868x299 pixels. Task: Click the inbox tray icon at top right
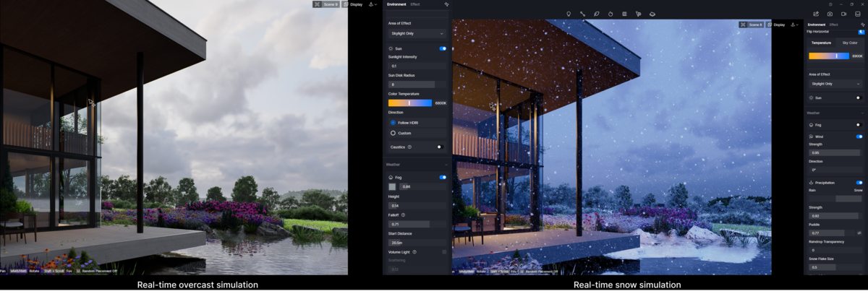(x=858, y=14)
